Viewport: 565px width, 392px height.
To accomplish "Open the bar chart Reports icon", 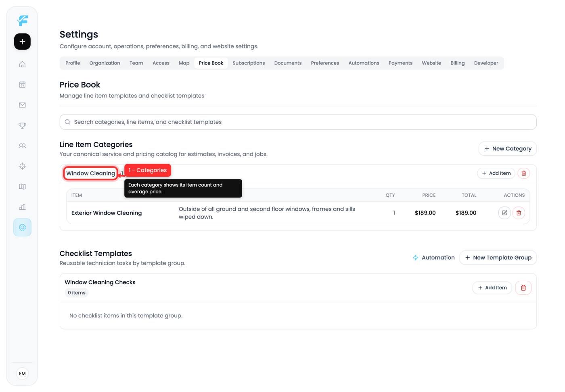I will pos(22,207).
